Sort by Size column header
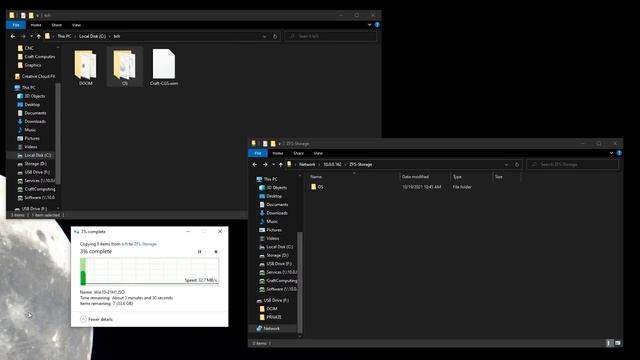The image size is (640, 360). tap(507, 177)
